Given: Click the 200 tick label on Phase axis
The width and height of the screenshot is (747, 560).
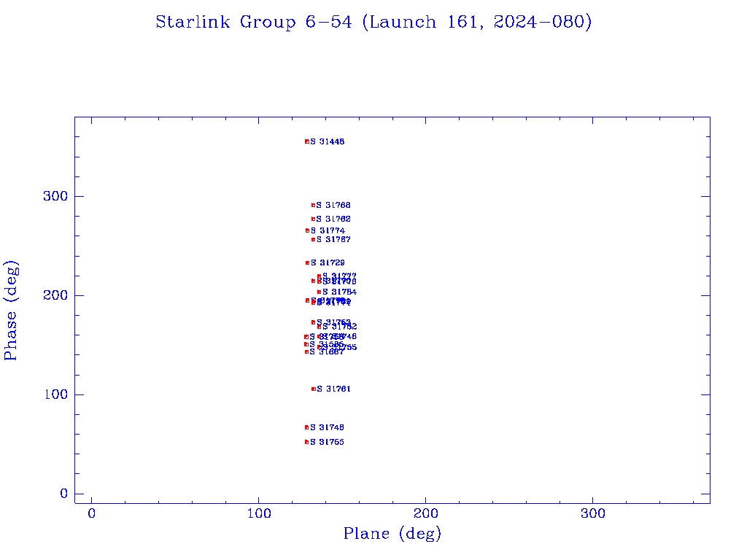Looking at the screenshot, I should coord(55,295).
